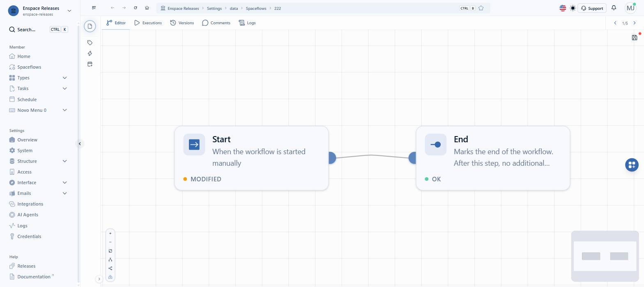Open the add-node widget button

pyautogui.click(x=632, y=165)
